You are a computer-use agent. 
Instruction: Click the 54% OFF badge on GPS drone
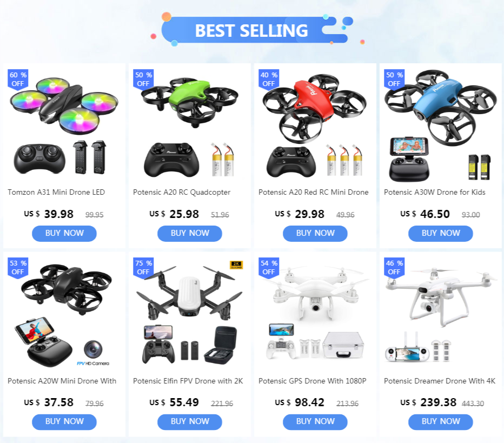click(269, 267)
